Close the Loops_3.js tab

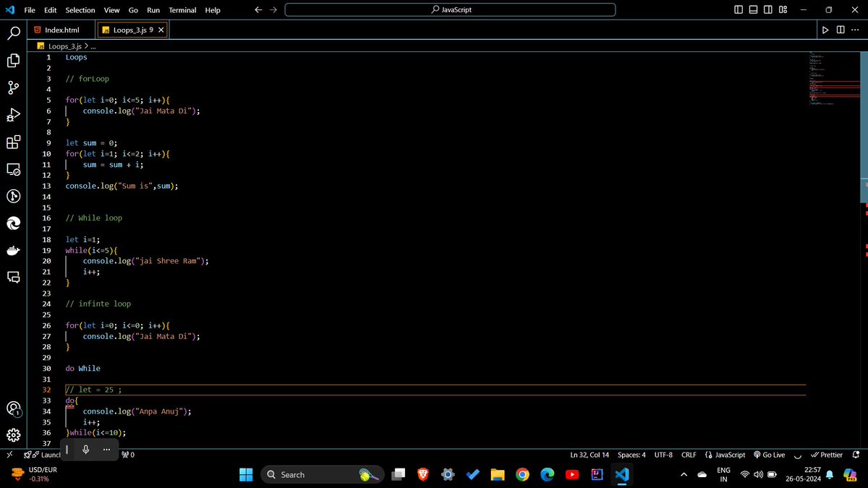point(161,30)
